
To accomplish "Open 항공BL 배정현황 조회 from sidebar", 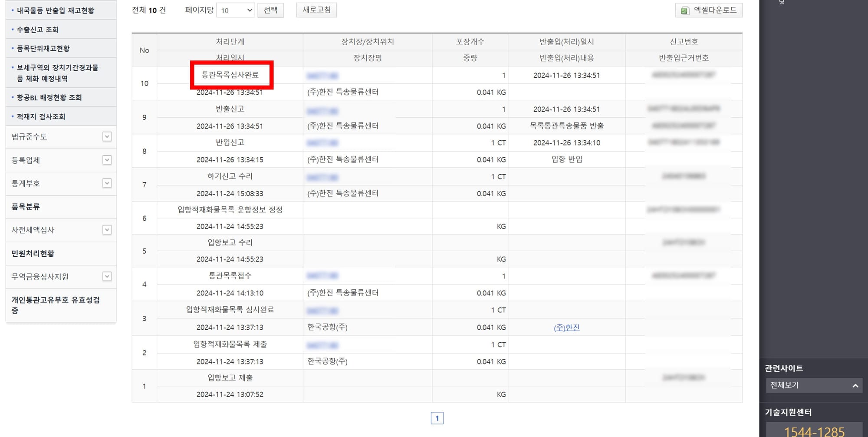I will tap(49, 97).
